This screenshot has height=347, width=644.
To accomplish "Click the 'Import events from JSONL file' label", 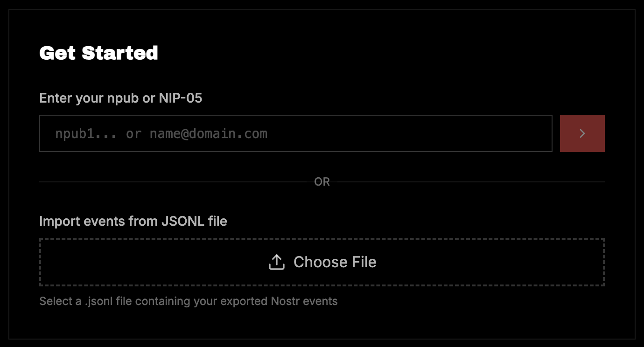I will tap(133, 221).
